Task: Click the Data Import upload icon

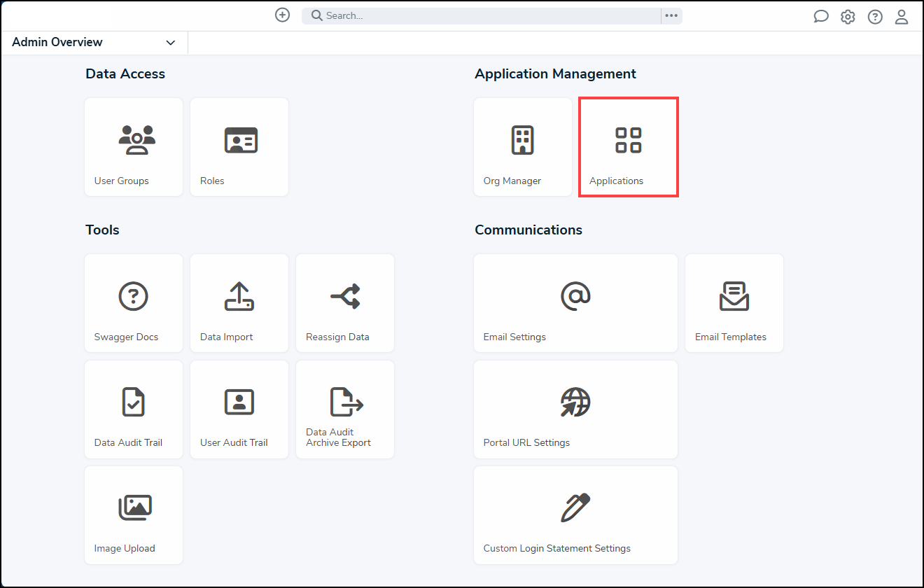Action: [239, 296]
